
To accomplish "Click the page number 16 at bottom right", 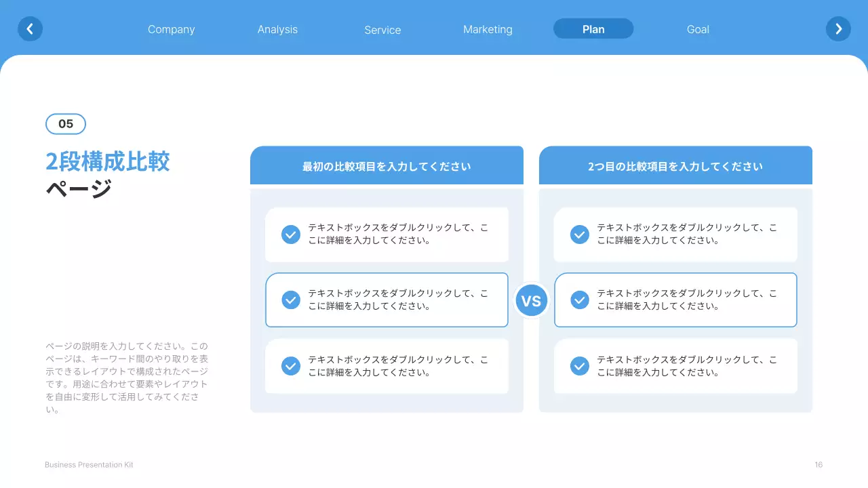I will click(818, 464).
